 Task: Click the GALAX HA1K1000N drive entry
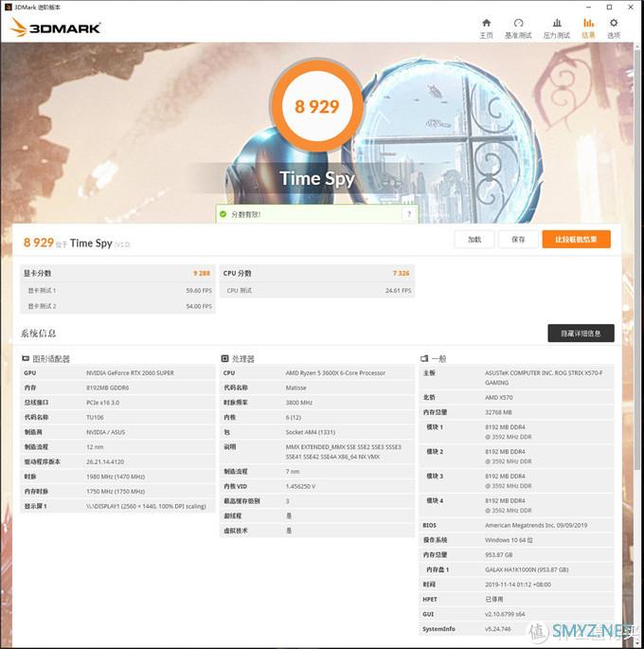pyautogui.click(x=527, y=570)
